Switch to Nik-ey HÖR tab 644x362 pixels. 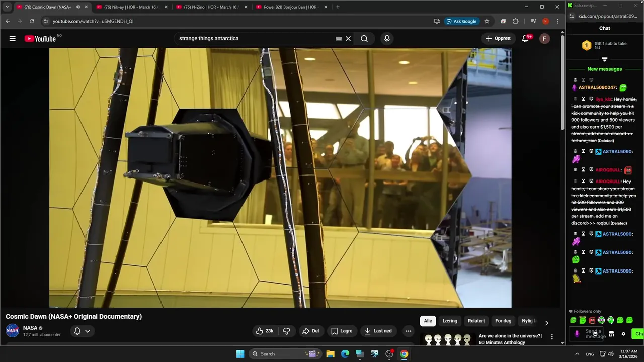pos(131,7)
